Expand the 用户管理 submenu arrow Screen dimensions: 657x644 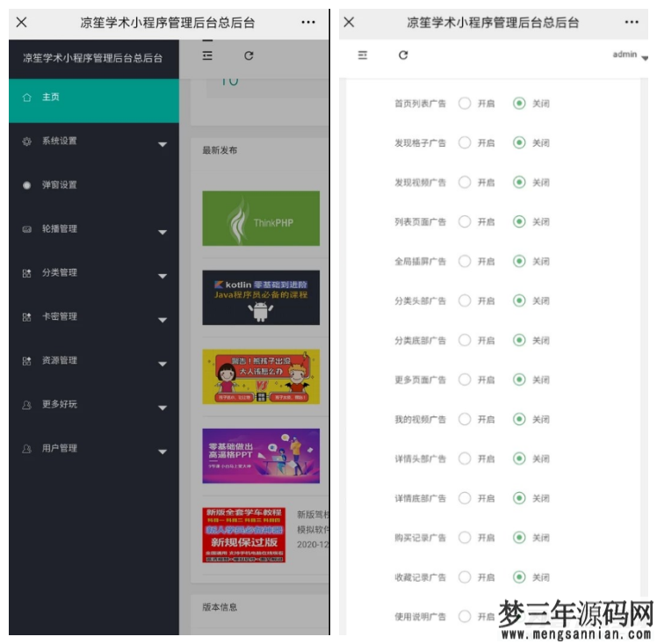[x=162, y=452]
